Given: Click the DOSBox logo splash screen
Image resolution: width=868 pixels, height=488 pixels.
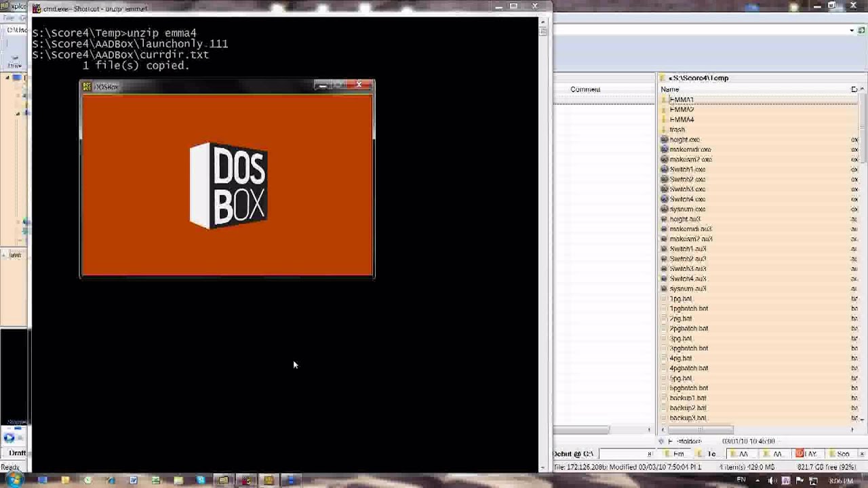Looking at the screenshot, I should 227,185.
